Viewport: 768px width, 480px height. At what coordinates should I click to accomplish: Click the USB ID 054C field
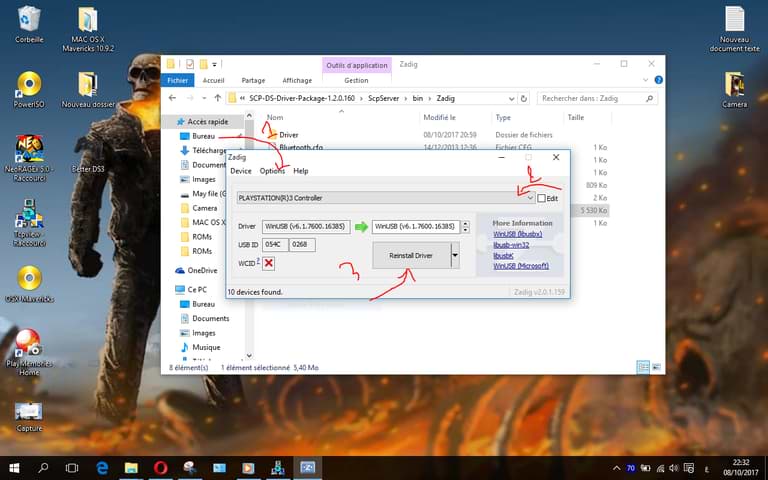pyautogui.click(x=275, y=244)
